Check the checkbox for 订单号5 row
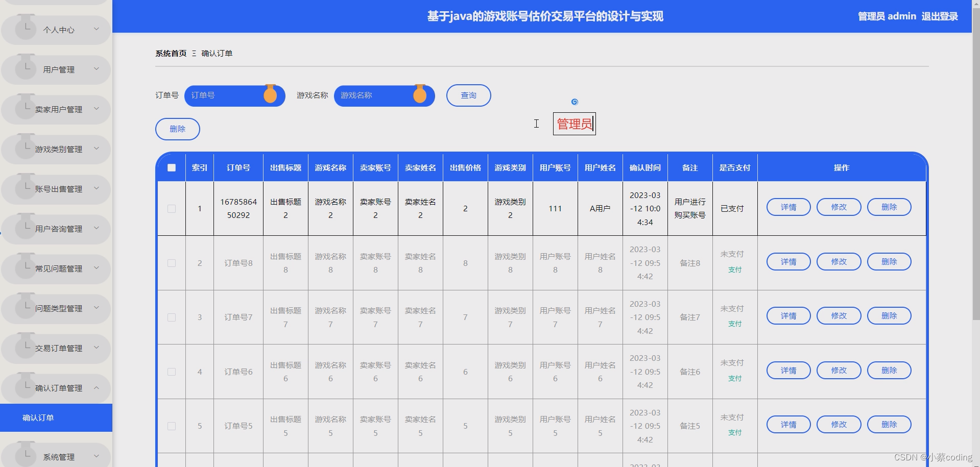980x467 pixels. pyautogui.click(x=172, y=426)
